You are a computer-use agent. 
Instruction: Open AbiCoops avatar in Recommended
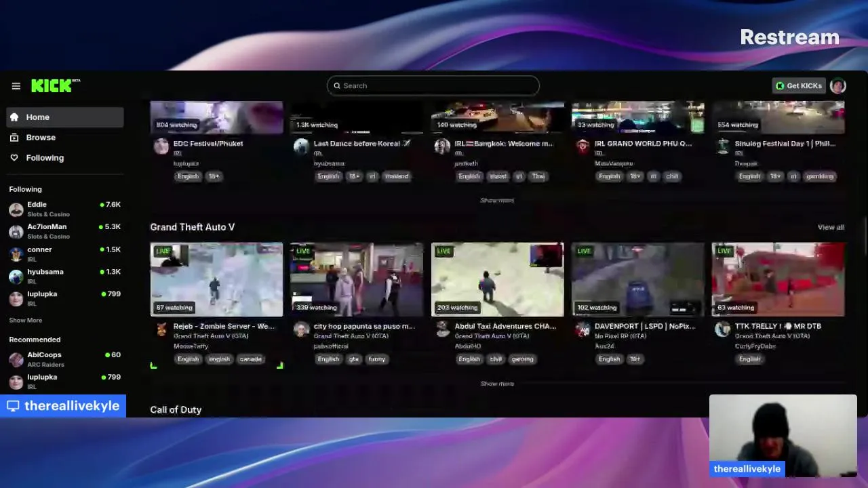[x=16, y=359]
